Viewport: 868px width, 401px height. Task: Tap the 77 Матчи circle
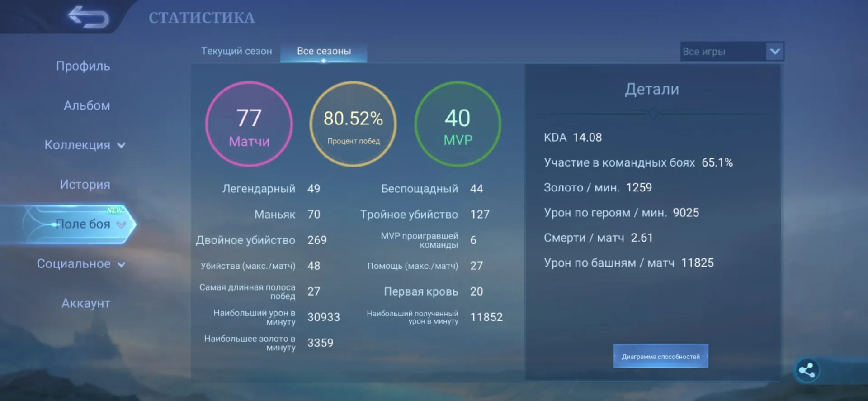(x=249, y=124)
